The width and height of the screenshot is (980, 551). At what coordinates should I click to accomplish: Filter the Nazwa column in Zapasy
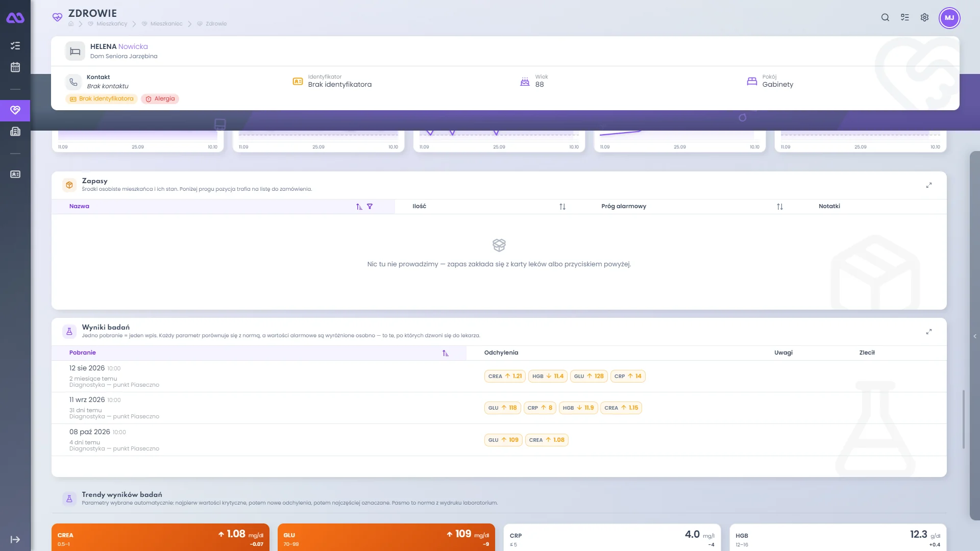(370, 207)
